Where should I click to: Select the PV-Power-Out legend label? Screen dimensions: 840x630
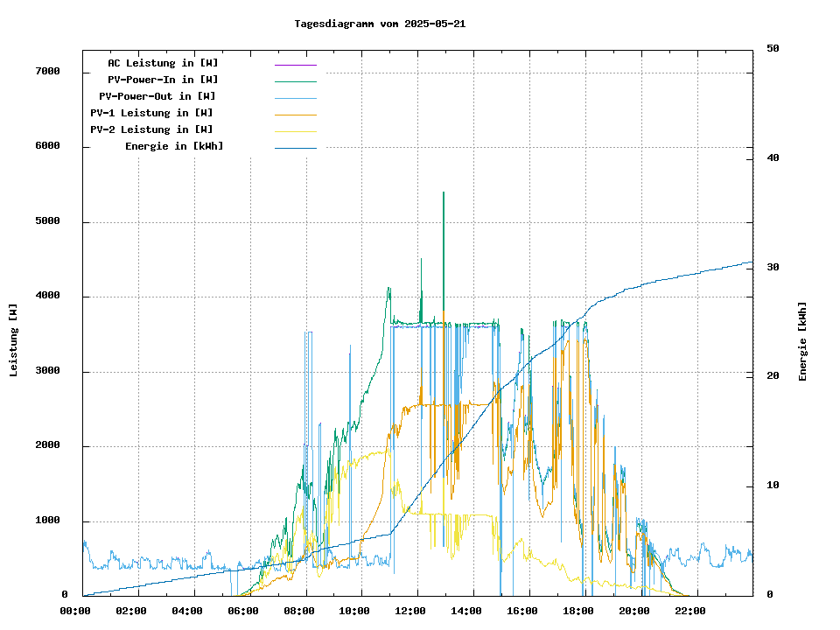(x=157, y=96)
